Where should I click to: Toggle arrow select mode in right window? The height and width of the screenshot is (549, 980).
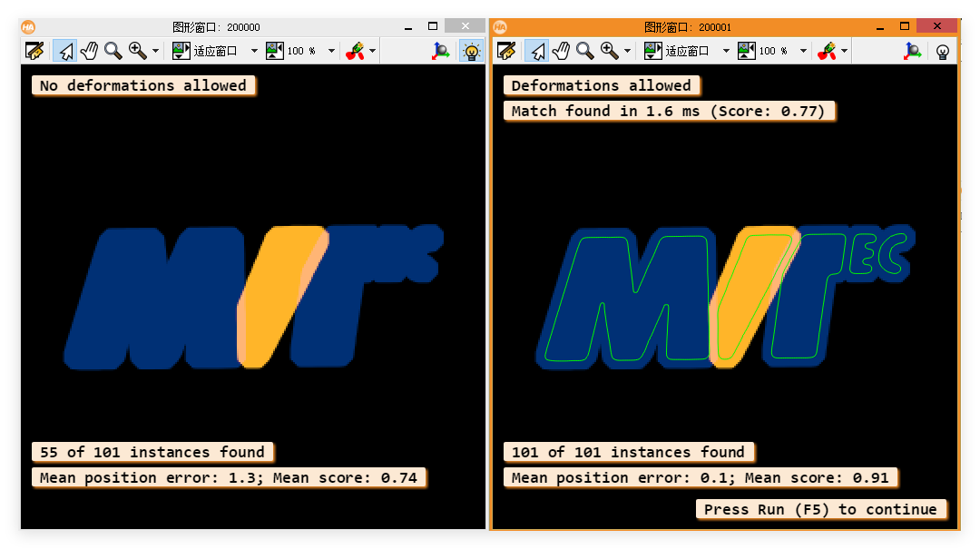pyautogui.click(x=537, y=51)
